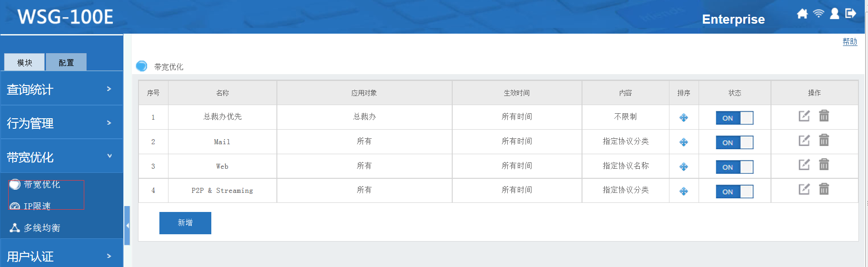
Task: Switch off the P2P & Streaming status
Action: [734, 191]
